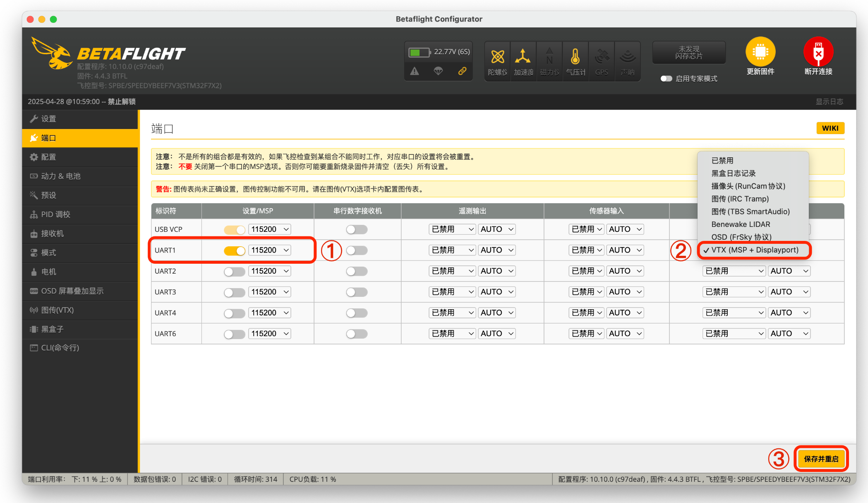Click 保存并重启 save and reboot button
Image resolution: width=868 pixels, height=503 pixels.
tap(821, 459)
